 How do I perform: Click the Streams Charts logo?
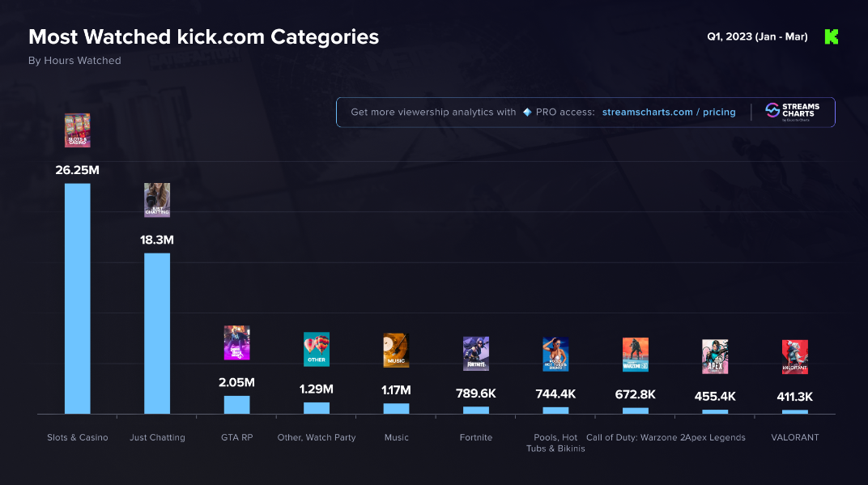point(793,112)
